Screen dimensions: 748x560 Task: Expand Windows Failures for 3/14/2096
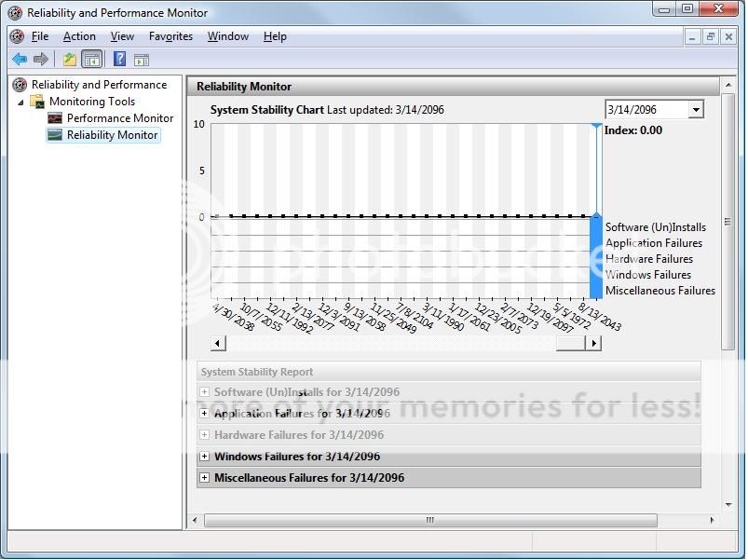pyautogui.click(x=205, y=457)
